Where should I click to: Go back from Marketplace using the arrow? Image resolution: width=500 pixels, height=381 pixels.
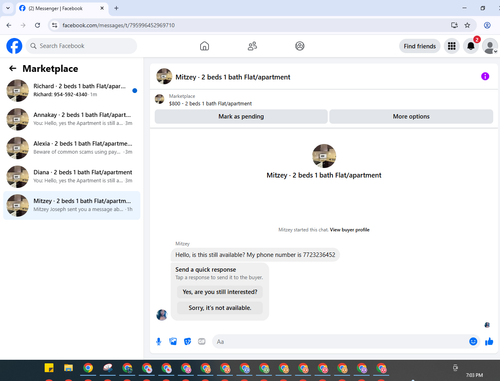[x=13, y=68]
